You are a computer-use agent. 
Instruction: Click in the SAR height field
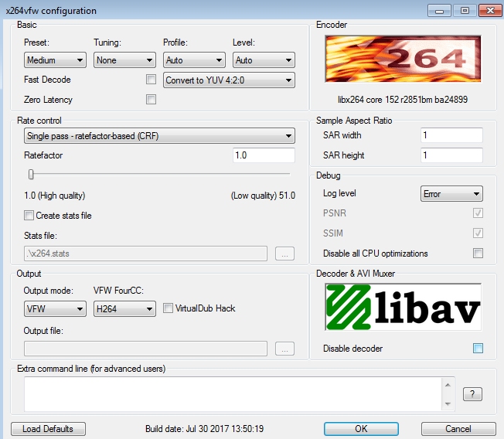451,155
